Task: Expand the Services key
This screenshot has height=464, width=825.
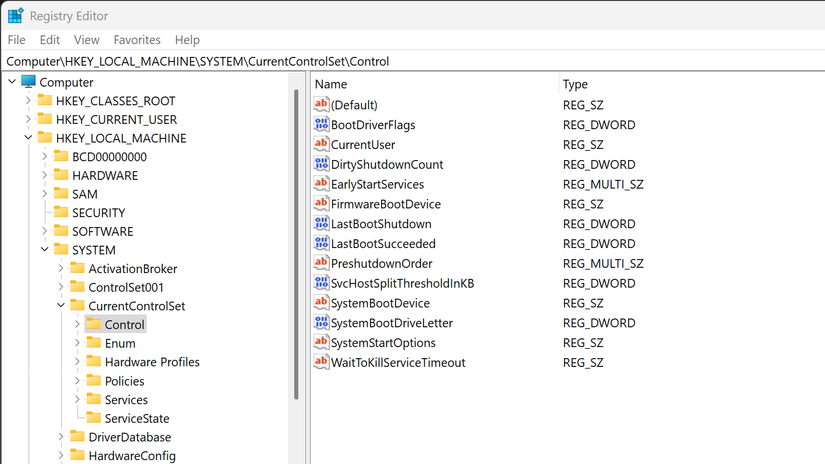Action: click(77, 399)
